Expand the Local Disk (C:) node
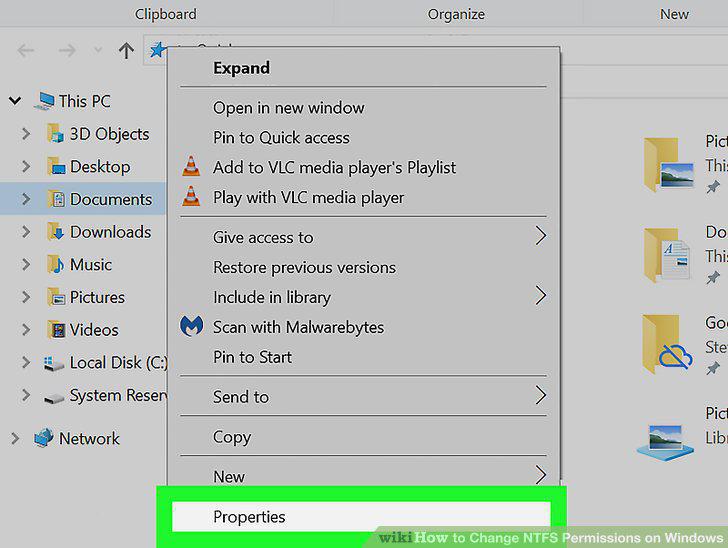The image size is (728, 548). tap(26, 362)
